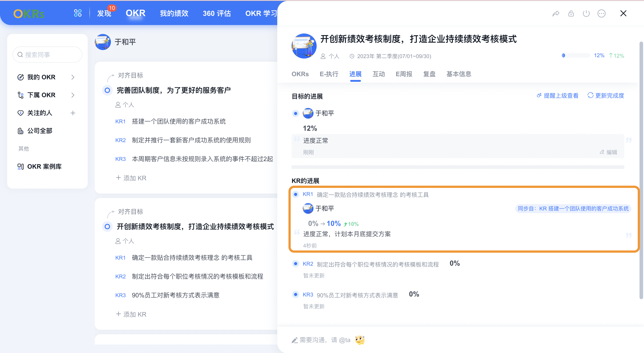Click the notification badge on 发现
The width and height of the screenshot is (644, 353).
pos(112,8)
